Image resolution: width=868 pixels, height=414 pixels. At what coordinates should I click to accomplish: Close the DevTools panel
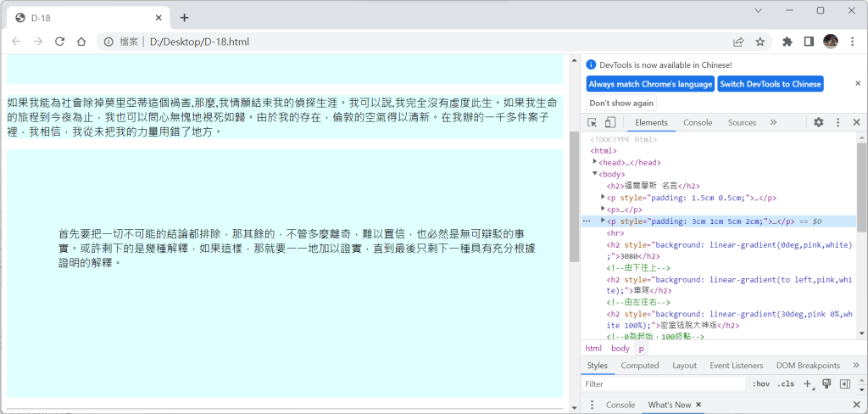[856, 122]
